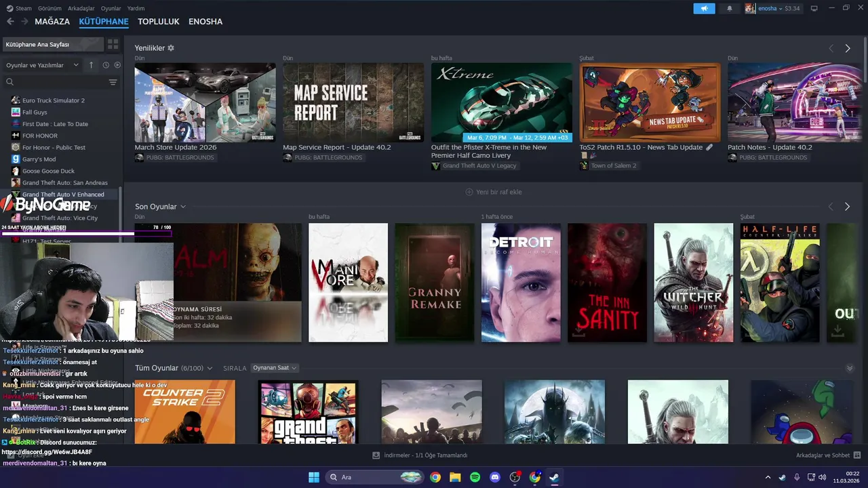Open Discord from the taskbar

coord(495,477)
